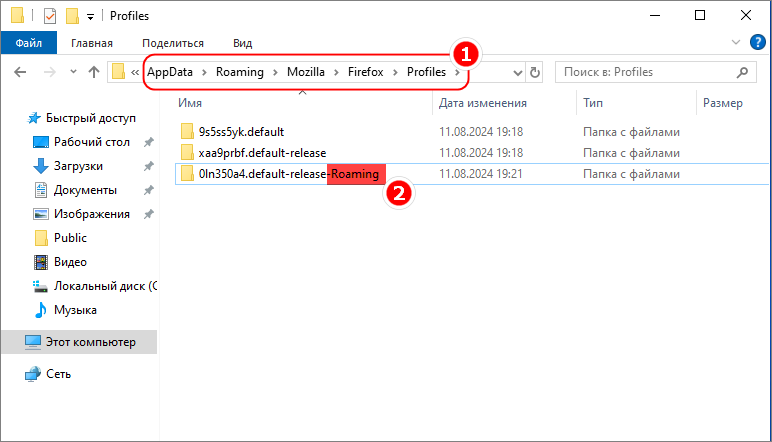
Task: Click folder icon of xaa9prbf.default-release
Action: [187, 153]
